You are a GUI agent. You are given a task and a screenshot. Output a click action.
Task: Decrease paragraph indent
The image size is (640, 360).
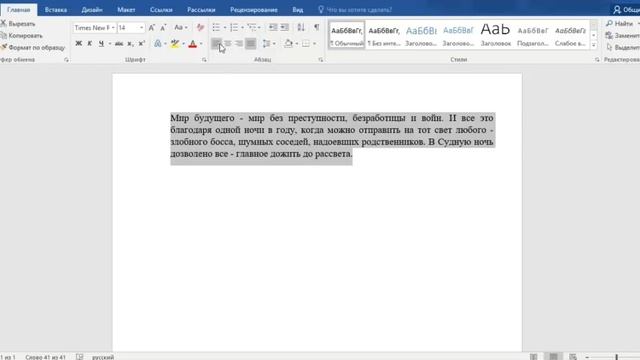273,27
